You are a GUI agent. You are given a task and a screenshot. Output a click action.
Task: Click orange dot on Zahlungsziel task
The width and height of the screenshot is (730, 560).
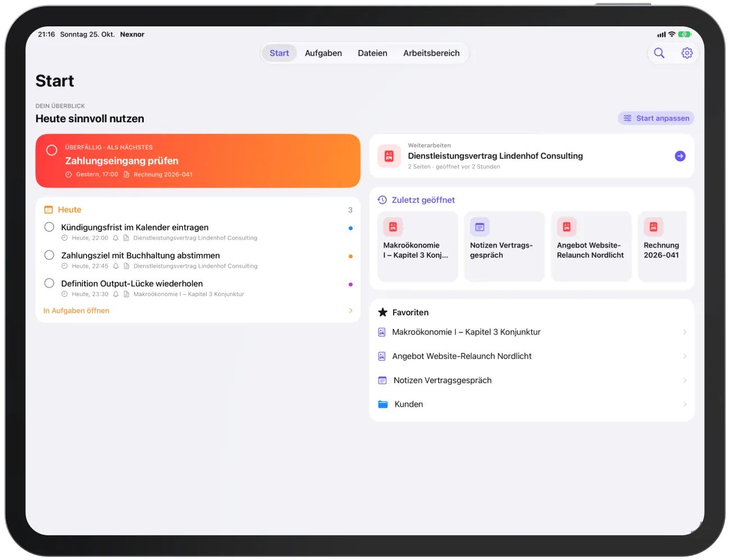(350, 256)
